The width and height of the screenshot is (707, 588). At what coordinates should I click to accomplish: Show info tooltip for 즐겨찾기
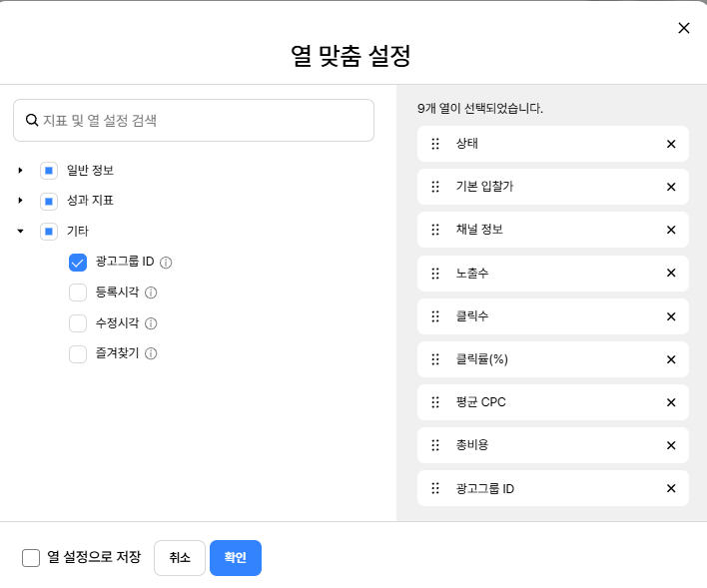(151, 353)
